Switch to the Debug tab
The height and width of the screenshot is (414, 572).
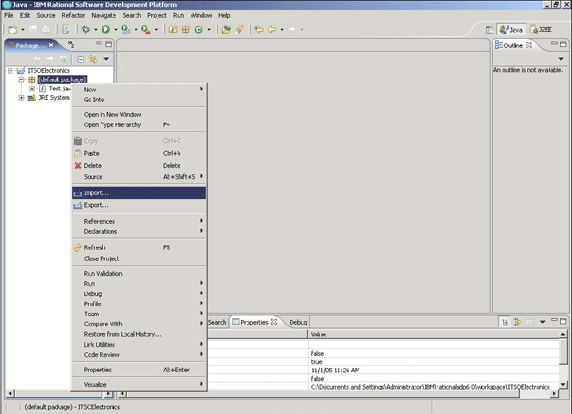click(x=298, y=322)
